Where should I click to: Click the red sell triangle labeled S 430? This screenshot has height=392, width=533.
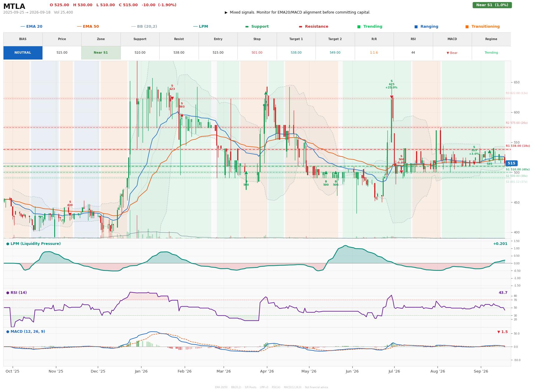(x=70, y=214)
